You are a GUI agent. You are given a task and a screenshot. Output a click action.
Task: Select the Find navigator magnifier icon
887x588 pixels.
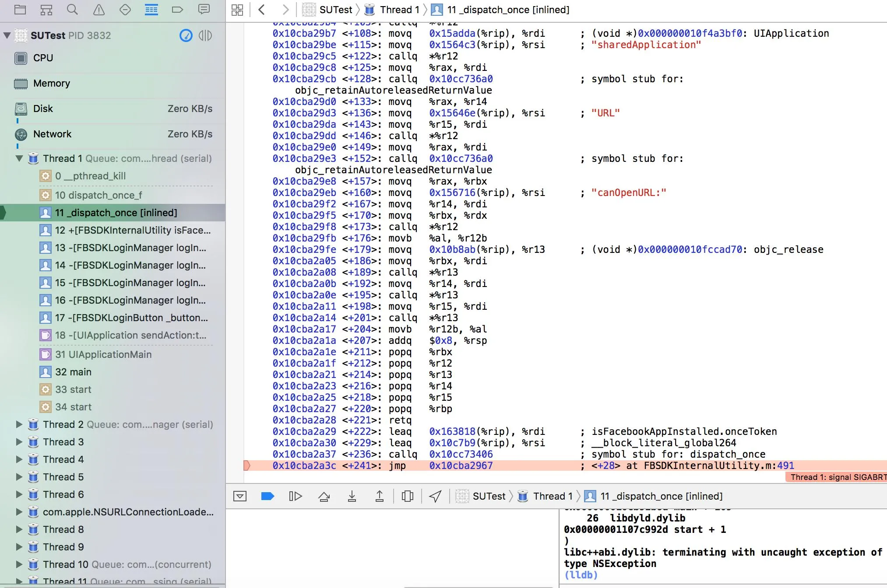pos(72,10)
